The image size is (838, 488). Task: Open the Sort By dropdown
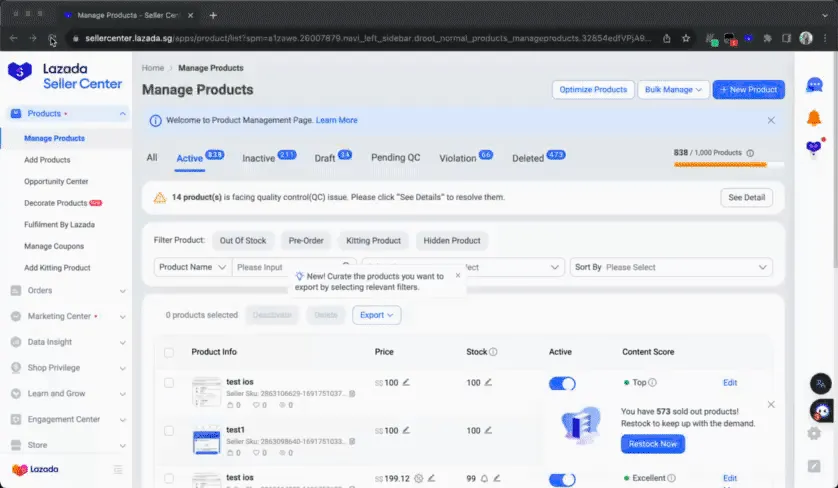(x=671, y=267)
